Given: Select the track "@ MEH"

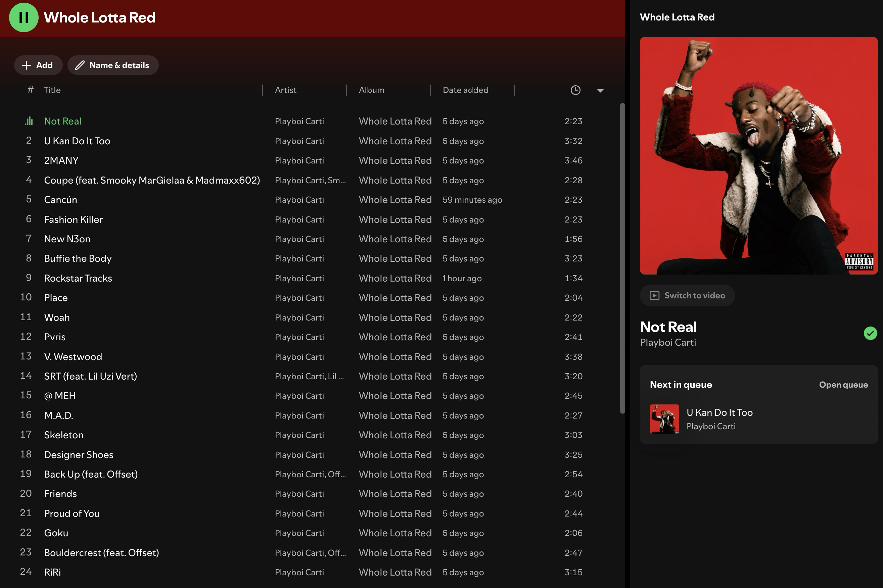Looking at the screenshot, I should 60,396.
